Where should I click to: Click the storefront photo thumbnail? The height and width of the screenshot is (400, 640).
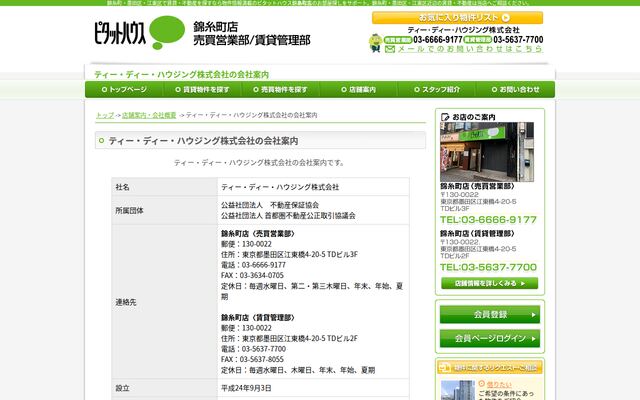pos(487,152)
